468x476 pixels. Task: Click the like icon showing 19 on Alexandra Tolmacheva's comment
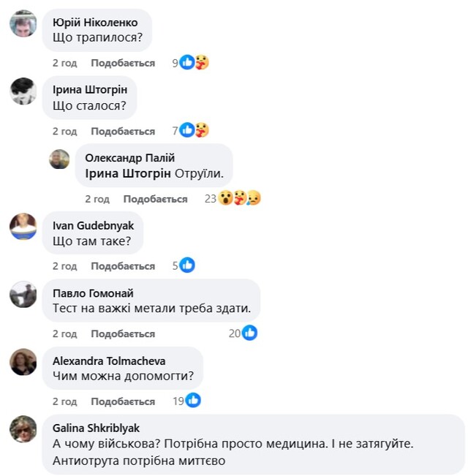pos(193,400)
